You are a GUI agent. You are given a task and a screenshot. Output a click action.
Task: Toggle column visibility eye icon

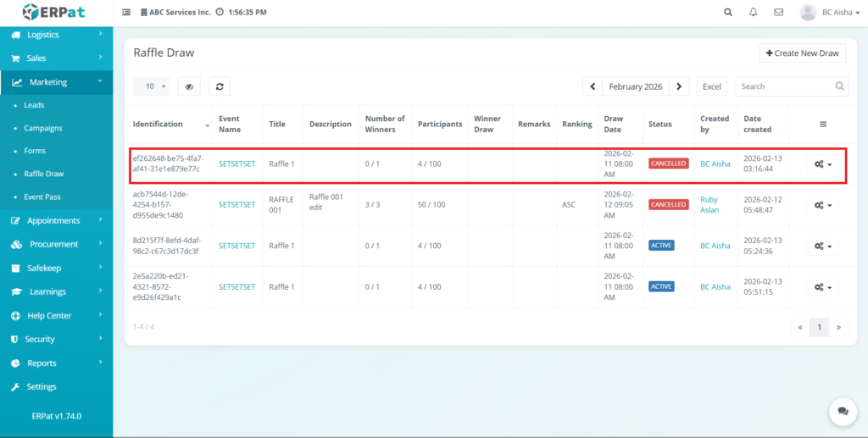pyautogui.click(x=190, y=86)
